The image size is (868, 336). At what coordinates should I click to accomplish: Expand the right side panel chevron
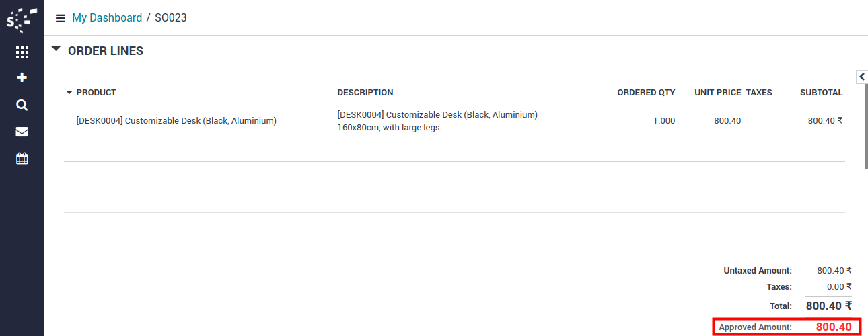coord(862,77)
